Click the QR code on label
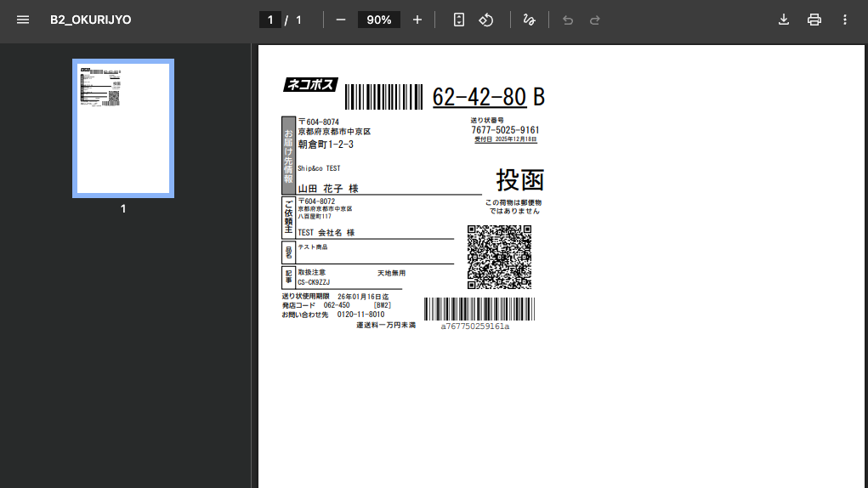This screenshot has height=488, width=868. (499, 258)
